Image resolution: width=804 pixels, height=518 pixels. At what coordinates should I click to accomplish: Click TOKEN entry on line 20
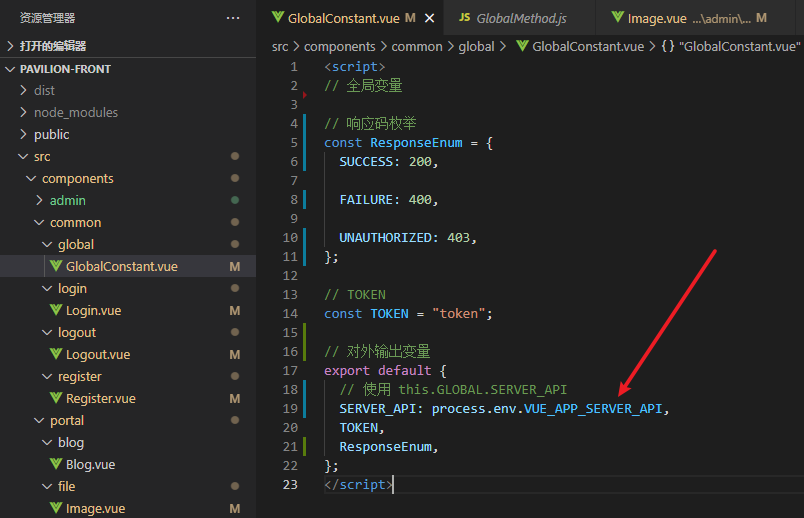(x=358, y=428)
